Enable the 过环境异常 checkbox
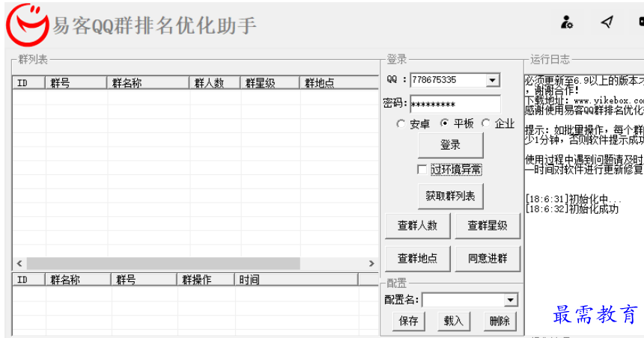This screenshot has height=338, width=644. (x=449, y=170)
